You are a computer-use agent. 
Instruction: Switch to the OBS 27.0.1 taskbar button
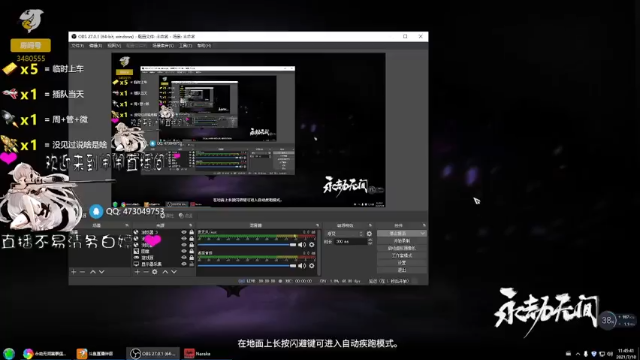point(153,353)
